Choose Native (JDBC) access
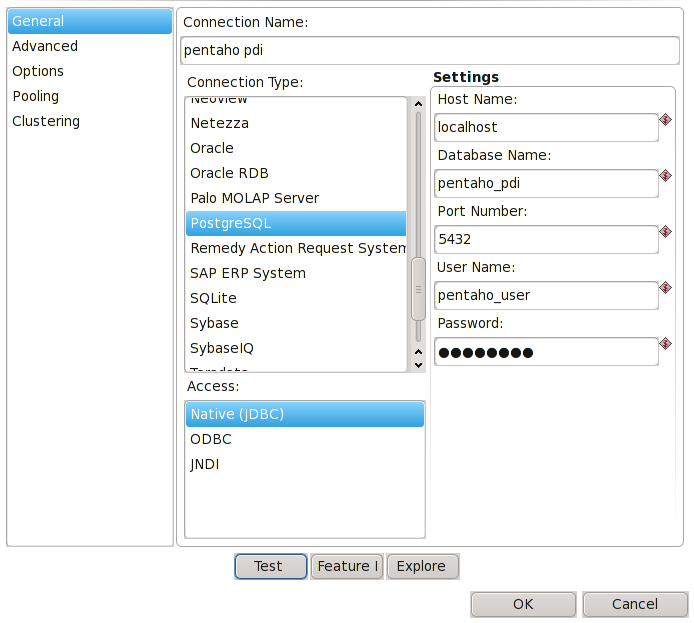 [305, 414]
